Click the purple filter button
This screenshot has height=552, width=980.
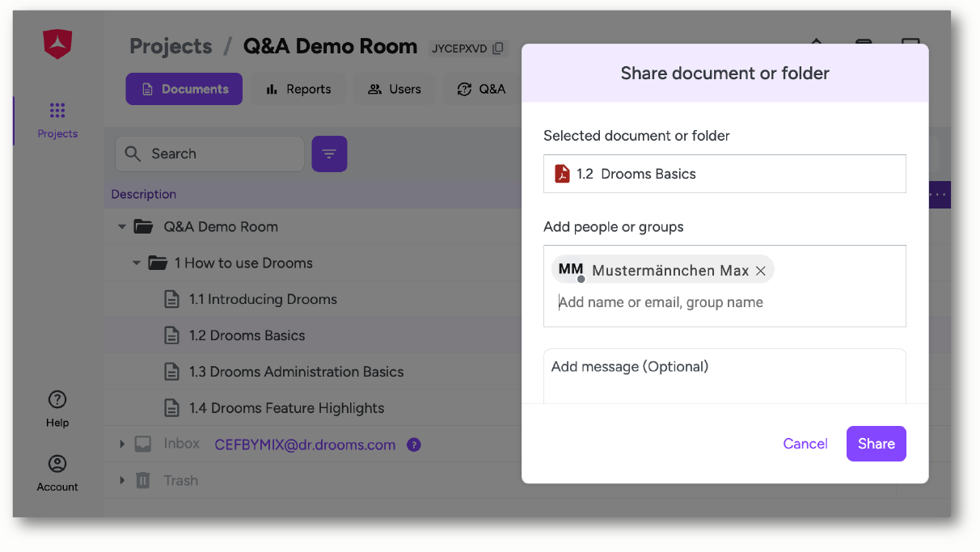point(329,154)
